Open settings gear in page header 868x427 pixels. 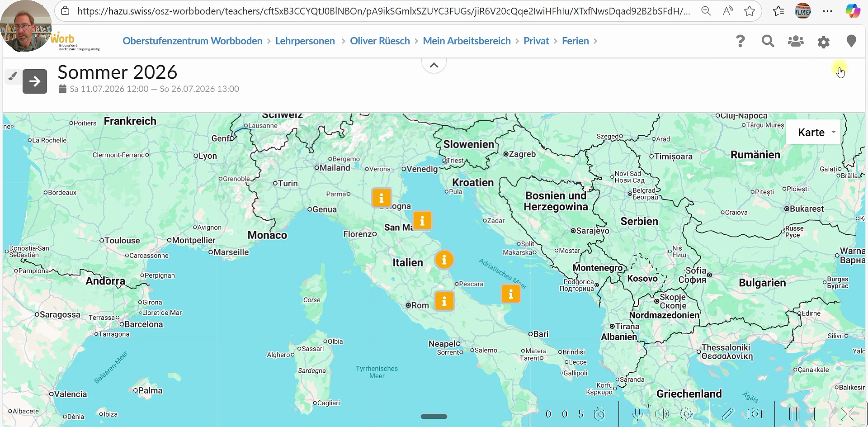click(x=823, y=42)
